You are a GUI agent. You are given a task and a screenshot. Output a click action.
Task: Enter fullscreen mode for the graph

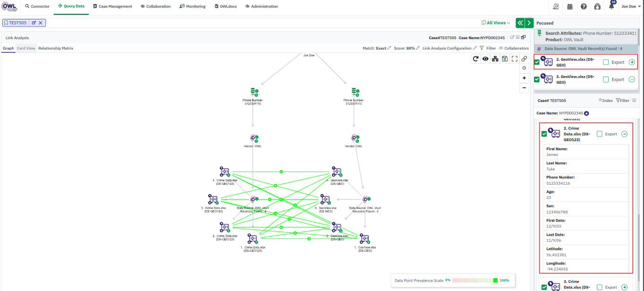tap(515, 59)
